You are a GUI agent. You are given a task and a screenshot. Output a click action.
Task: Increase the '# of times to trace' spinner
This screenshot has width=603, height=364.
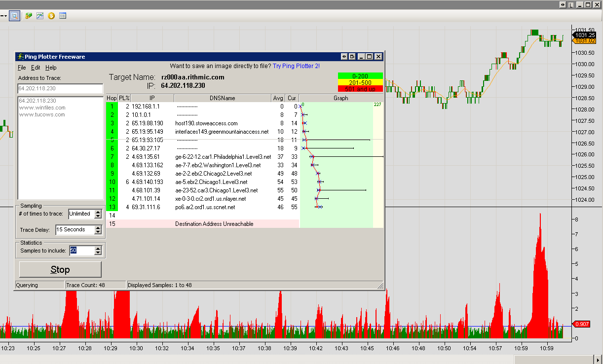pos(98,212)
